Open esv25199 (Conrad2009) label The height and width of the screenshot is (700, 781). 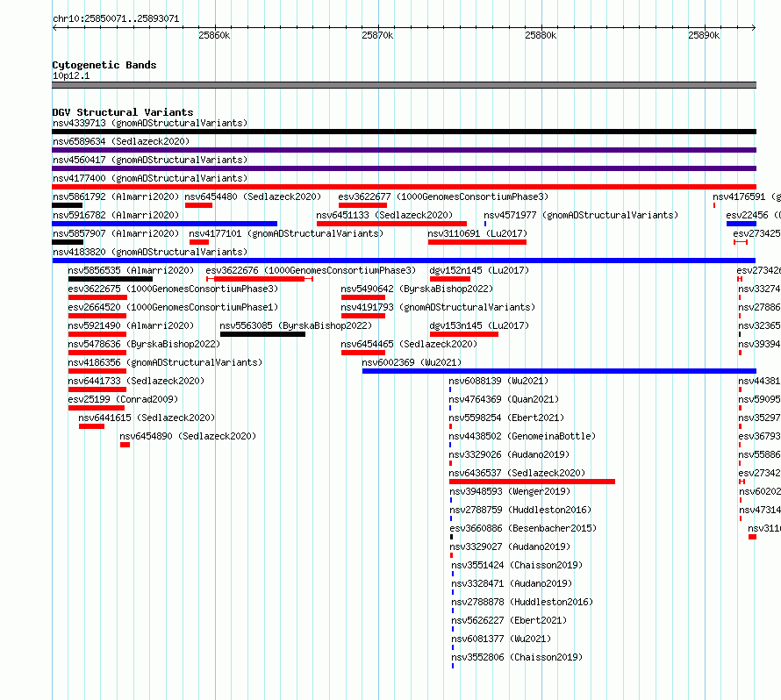(x=123, y=399)
